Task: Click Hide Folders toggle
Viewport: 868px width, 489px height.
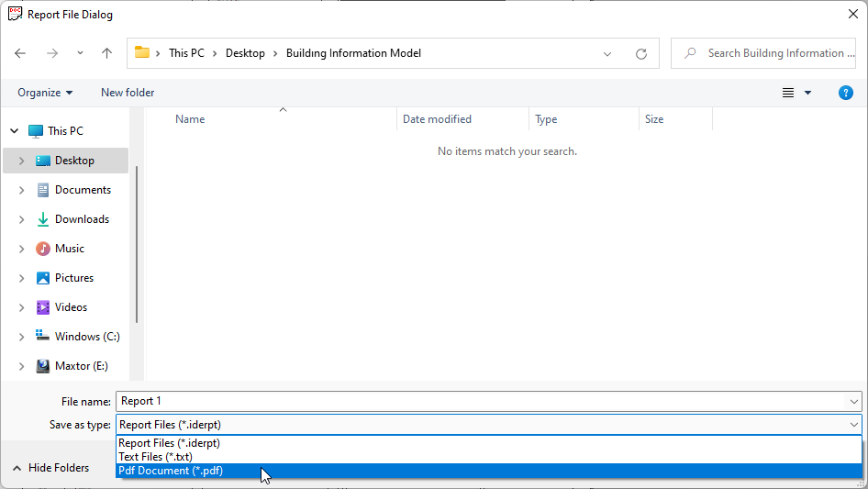Action: coord(59,468)
